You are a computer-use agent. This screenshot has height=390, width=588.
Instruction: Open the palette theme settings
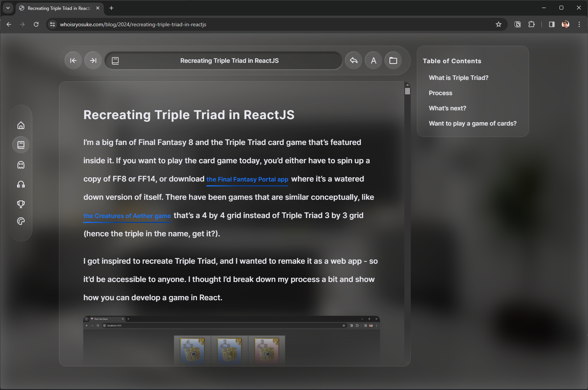[21, 221]
